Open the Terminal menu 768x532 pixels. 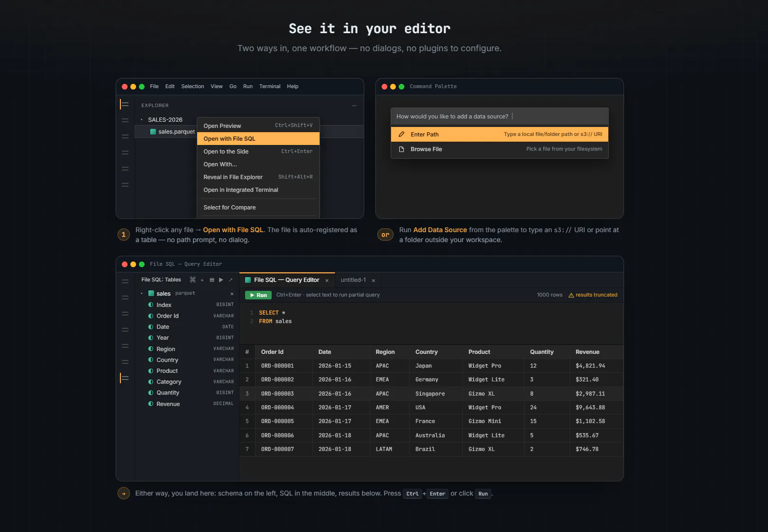(x=270, y=87)
